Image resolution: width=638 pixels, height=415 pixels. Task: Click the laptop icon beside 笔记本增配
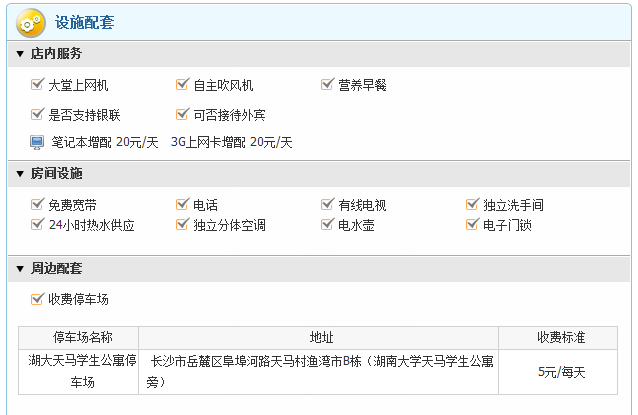(x=38, y=142)
